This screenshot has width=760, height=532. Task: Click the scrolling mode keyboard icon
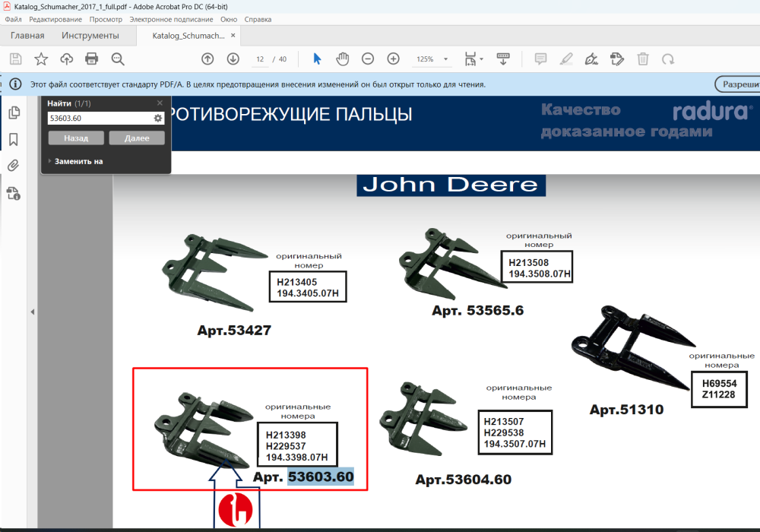503,59
